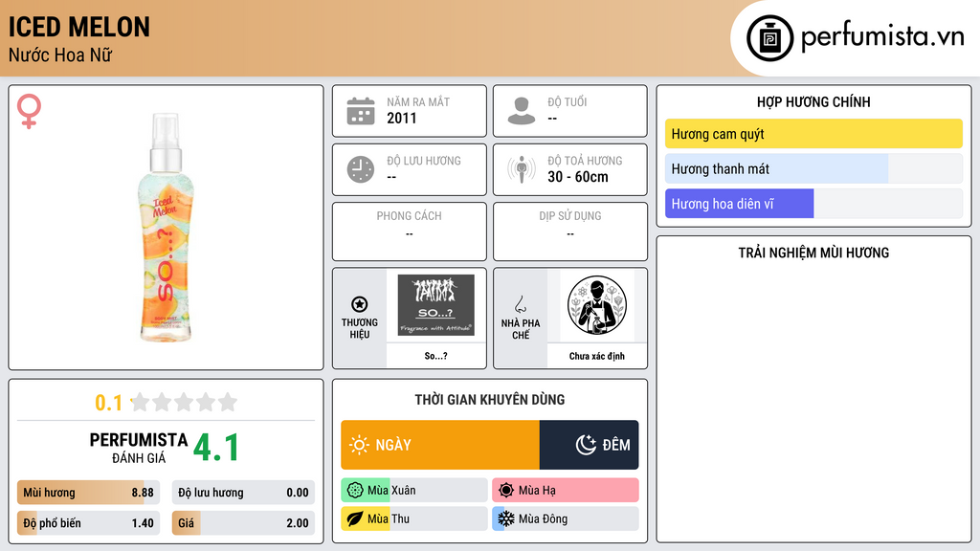Click the Độ lưu hương 0.00 score bar

tap(243, 493)
